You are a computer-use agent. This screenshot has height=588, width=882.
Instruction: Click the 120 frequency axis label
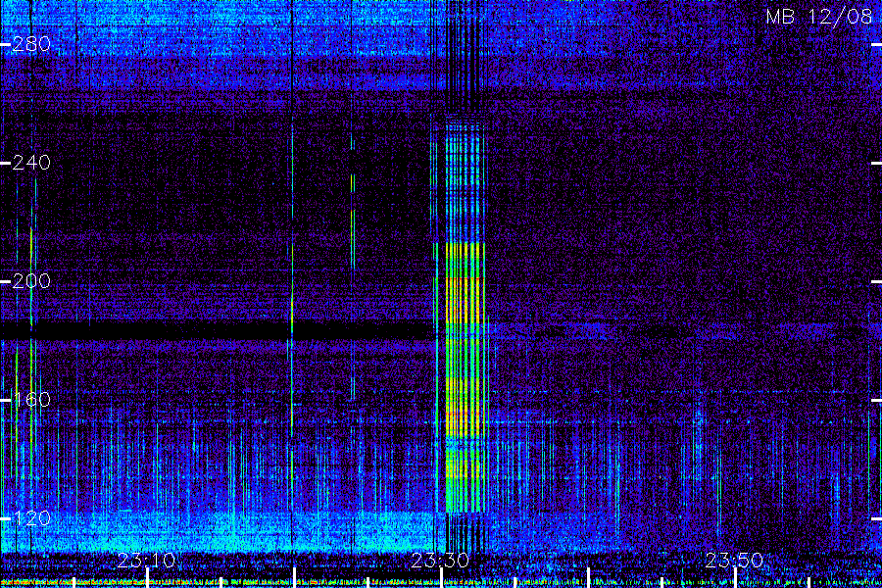click(x=31, y=518)
